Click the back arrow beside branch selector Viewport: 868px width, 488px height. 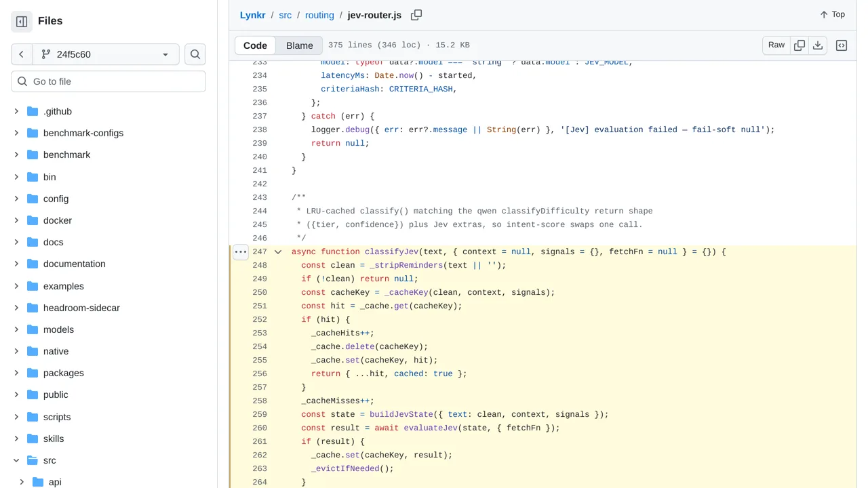tap(21, 54)
